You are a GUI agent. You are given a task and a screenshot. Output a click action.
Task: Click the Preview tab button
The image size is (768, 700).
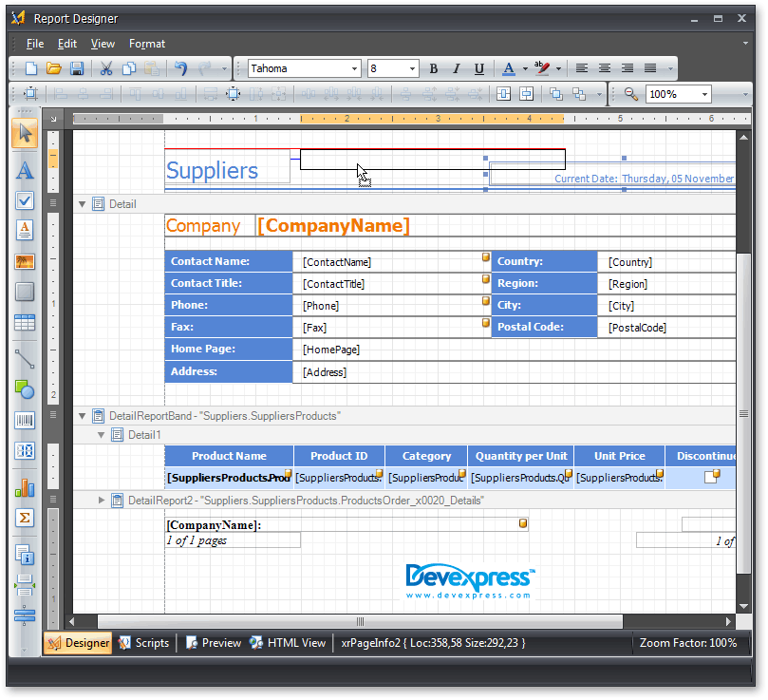click(214, 643)
